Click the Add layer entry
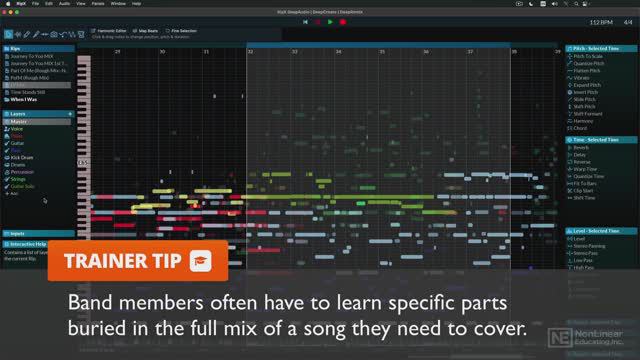 click(x=11, y=193)
